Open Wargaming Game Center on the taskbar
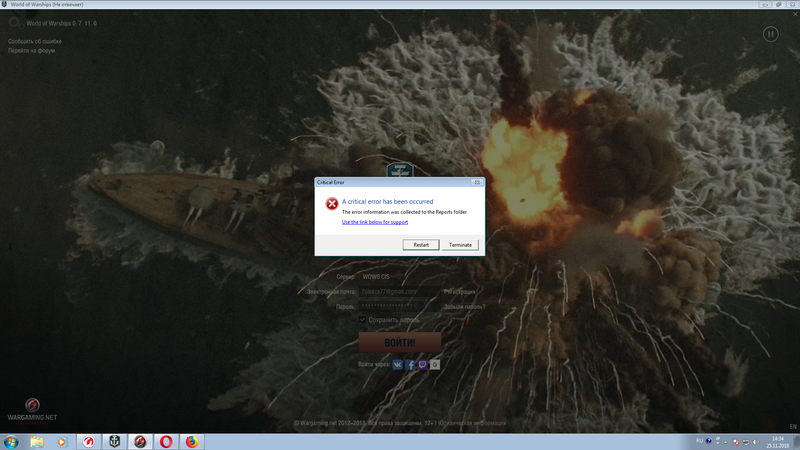The image size is (800, 450). coord(89,442)
